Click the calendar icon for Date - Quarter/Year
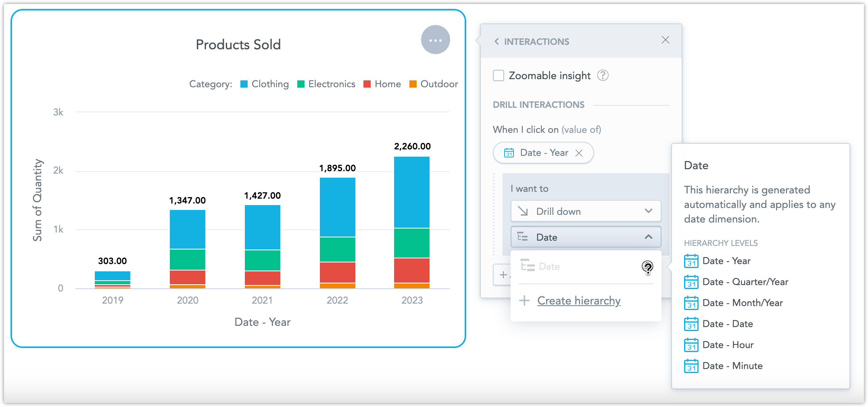 [691, 282]
